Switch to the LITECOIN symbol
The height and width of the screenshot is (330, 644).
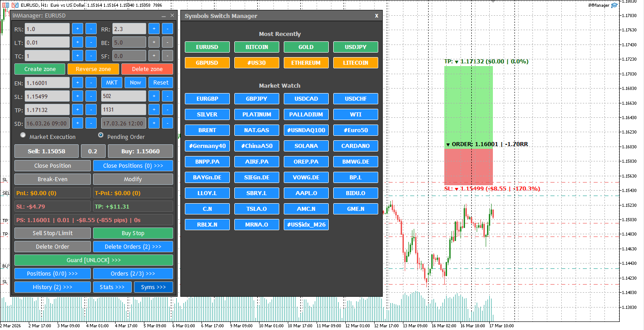(x=356, y=63)
